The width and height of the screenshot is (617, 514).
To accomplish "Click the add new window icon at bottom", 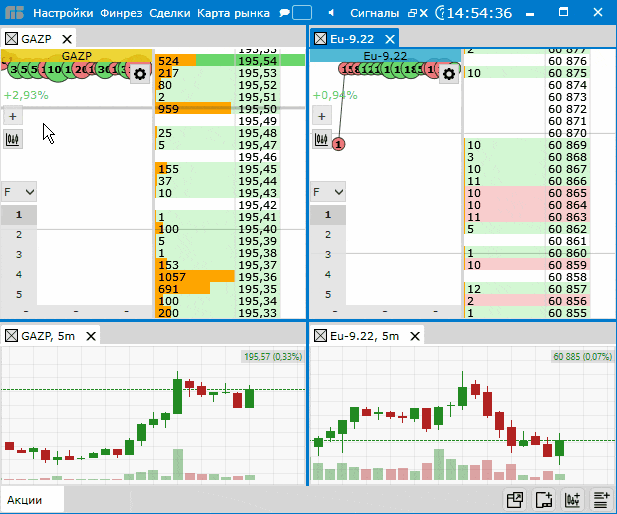I will [x=544, y=499].
